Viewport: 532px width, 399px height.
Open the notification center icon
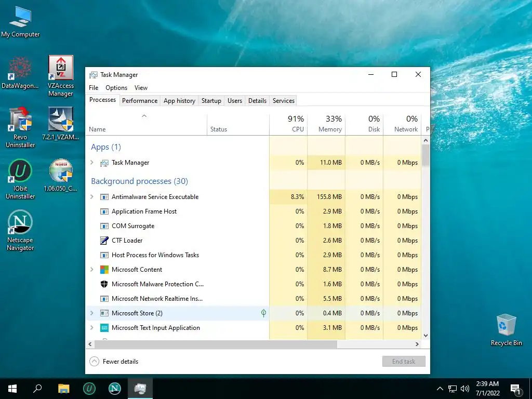point(515,389)
